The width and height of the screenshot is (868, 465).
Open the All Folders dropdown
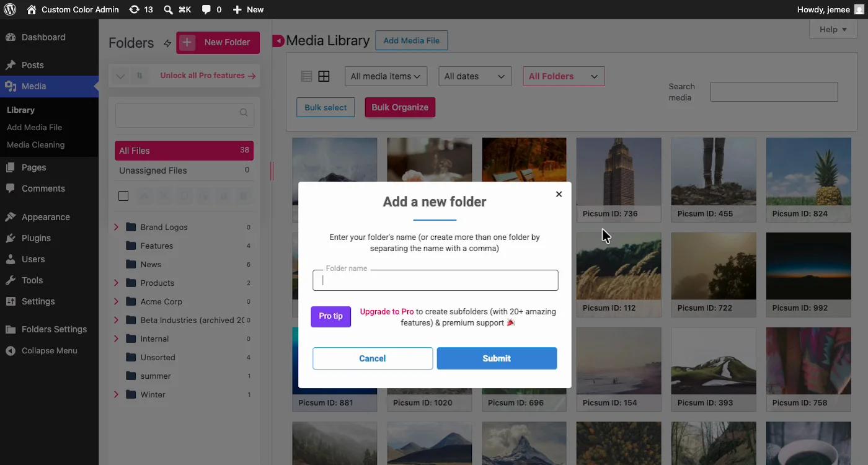pos(564,76)
